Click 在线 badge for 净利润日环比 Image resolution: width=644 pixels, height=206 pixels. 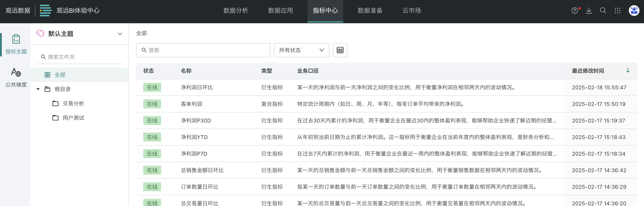(152, 87)
